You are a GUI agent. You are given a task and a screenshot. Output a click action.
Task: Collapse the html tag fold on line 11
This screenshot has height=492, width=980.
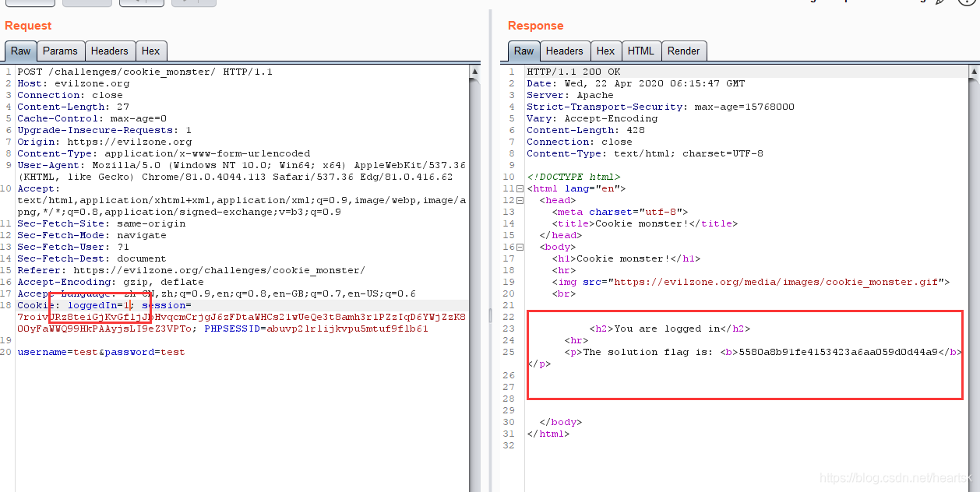click(520, 189)
